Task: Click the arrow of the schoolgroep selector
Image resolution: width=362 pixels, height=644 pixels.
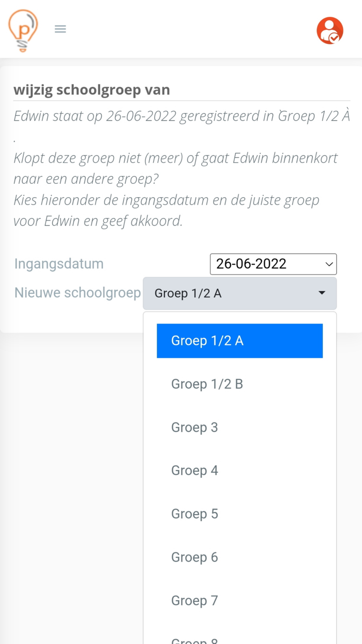Action: coord(322,293)
